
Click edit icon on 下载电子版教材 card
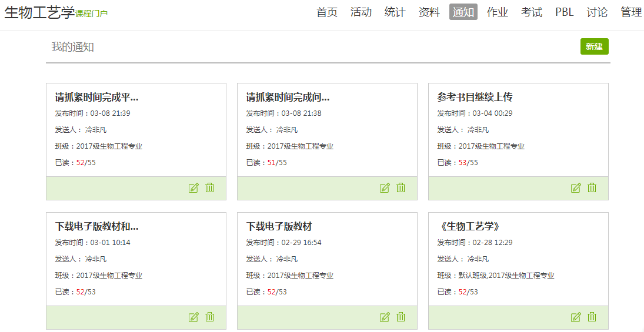point(385,317)
